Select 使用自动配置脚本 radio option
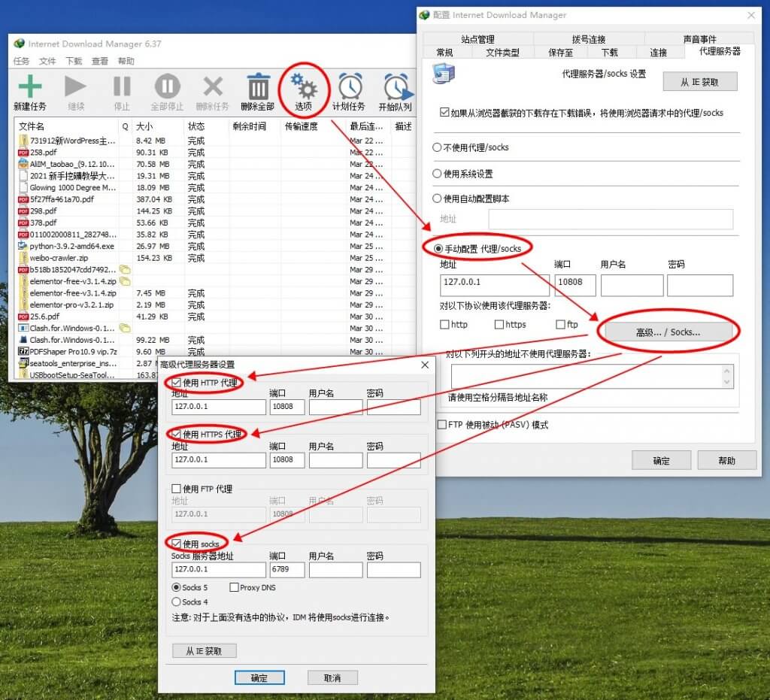The height and width of the screenshot is (700, 770). click(x=437, y=198)
